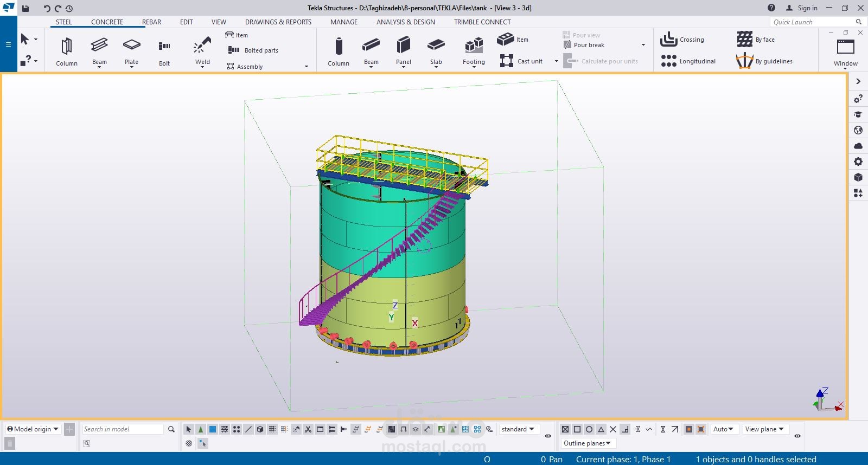Select the steel Column tool
This screenshot has width=868, height=465.
[x=66, y=47]
